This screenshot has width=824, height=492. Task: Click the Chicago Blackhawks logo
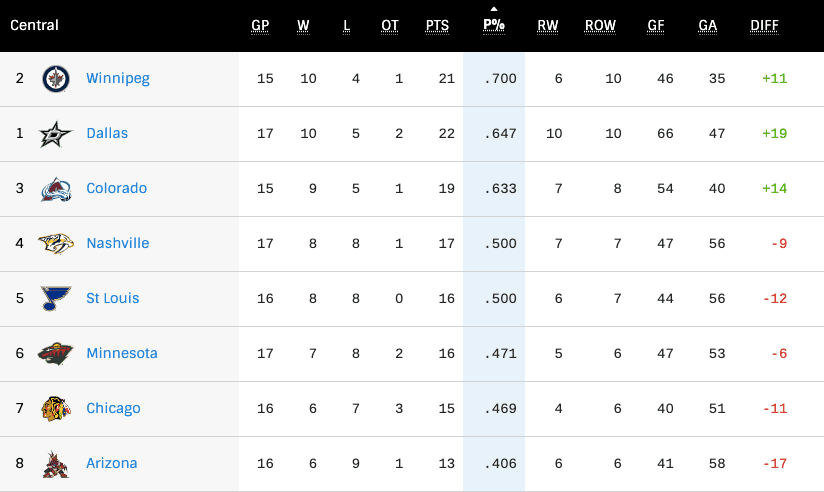(56, 409)
